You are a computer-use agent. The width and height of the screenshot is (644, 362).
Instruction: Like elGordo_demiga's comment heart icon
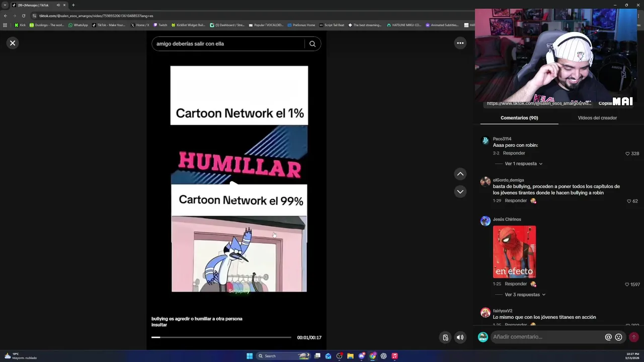pyautogui.click(x=629, y=201)
